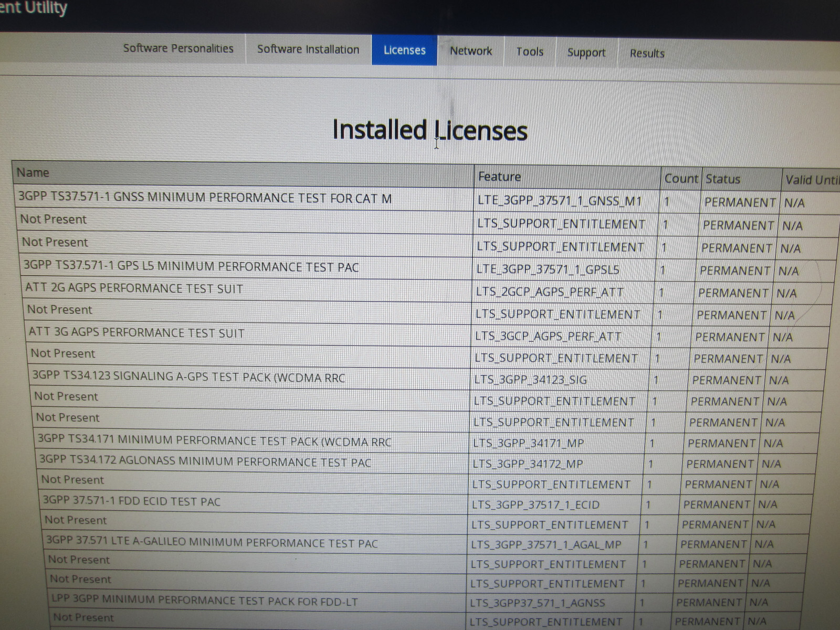Select the Installed Licenses heading
This screenshot has width=840, height=630.
point(429,130)
